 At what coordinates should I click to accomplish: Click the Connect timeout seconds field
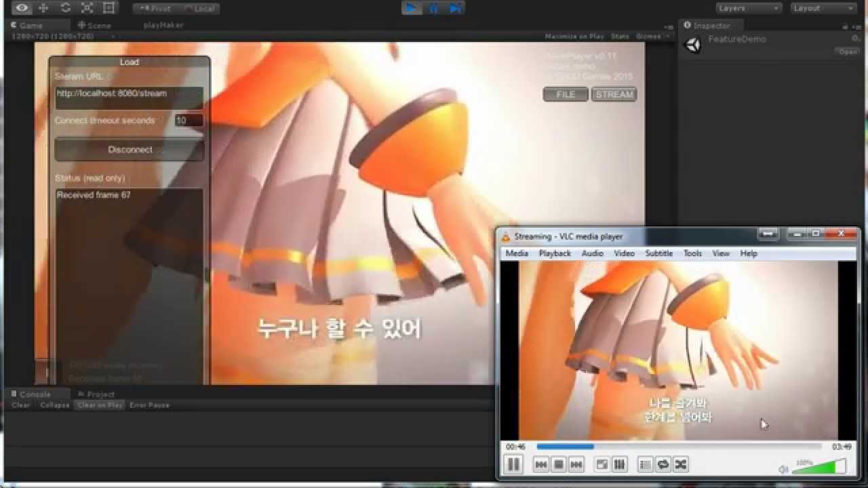[189, 121]
